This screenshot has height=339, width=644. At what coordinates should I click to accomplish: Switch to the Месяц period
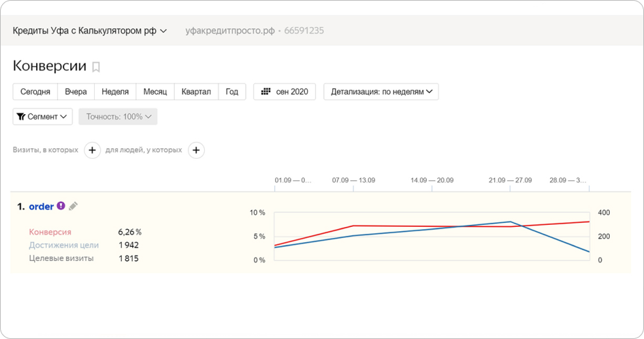pyautogui.click(x=155, y=92)
